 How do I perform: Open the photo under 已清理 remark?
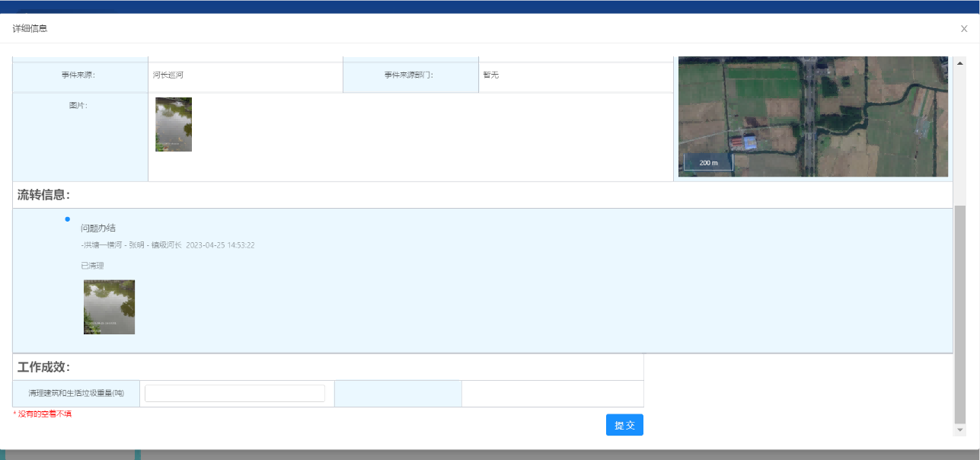(x=109, y=307)
